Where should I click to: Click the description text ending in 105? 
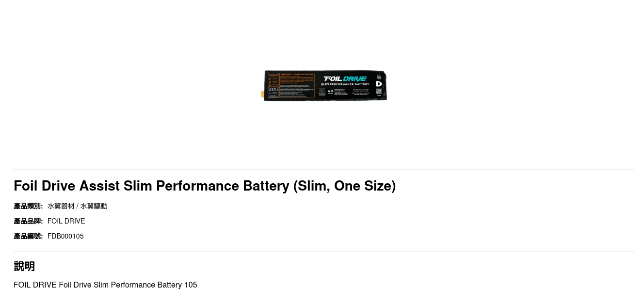[105, 285]
